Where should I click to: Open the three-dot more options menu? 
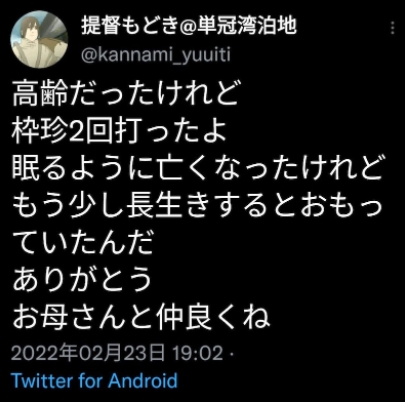[393, 28]
